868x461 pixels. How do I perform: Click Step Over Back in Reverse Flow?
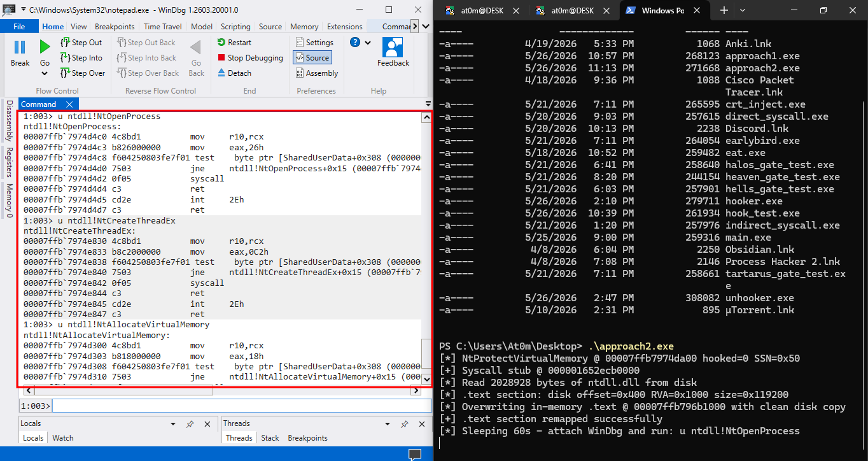[148, 73]
